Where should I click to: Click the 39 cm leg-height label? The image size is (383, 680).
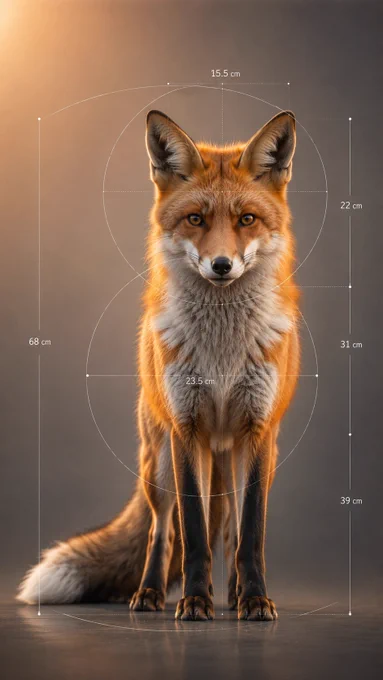351,501
